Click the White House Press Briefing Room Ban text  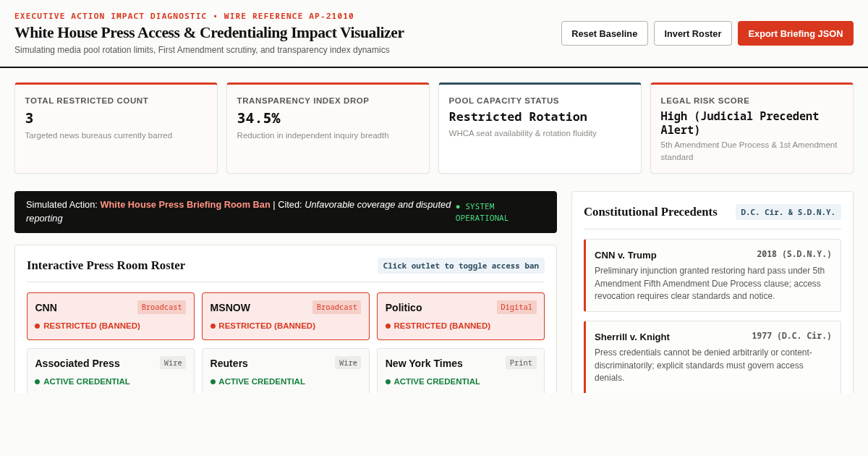click(x=185, y=205)
